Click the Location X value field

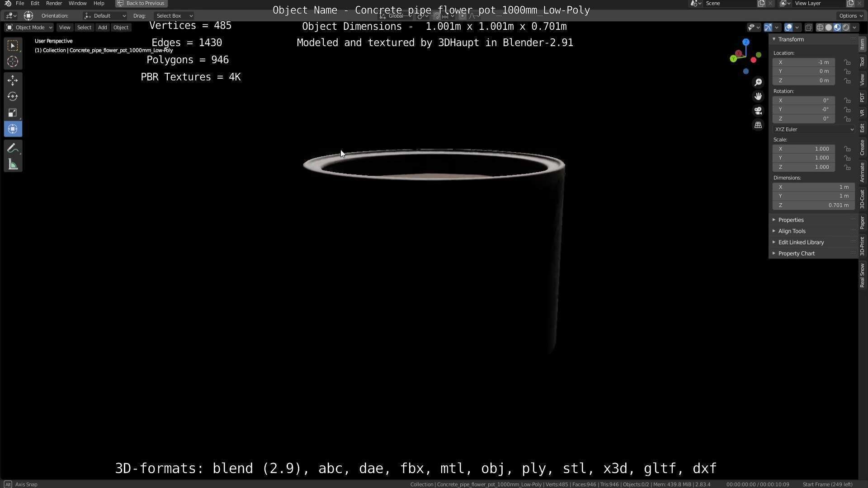coord(804,62)
